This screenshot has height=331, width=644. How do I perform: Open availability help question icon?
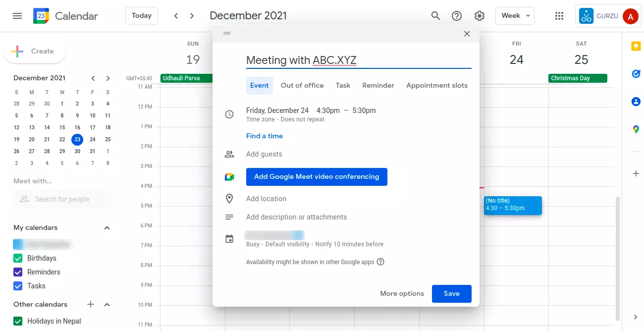click(x=380, y=262)
